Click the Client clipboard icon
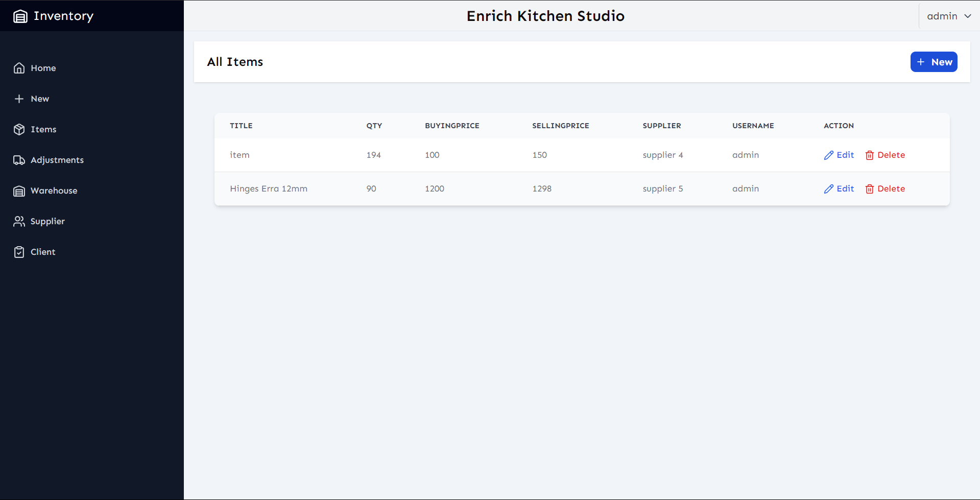 pyautogui.click(x=19, y=252)
